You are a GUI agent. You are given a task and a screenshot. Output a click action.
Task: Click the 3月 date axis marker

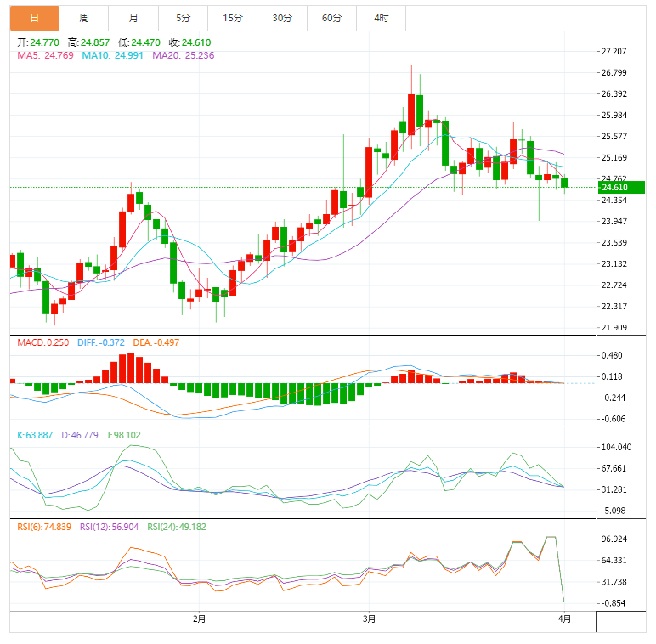pos(369,619)
